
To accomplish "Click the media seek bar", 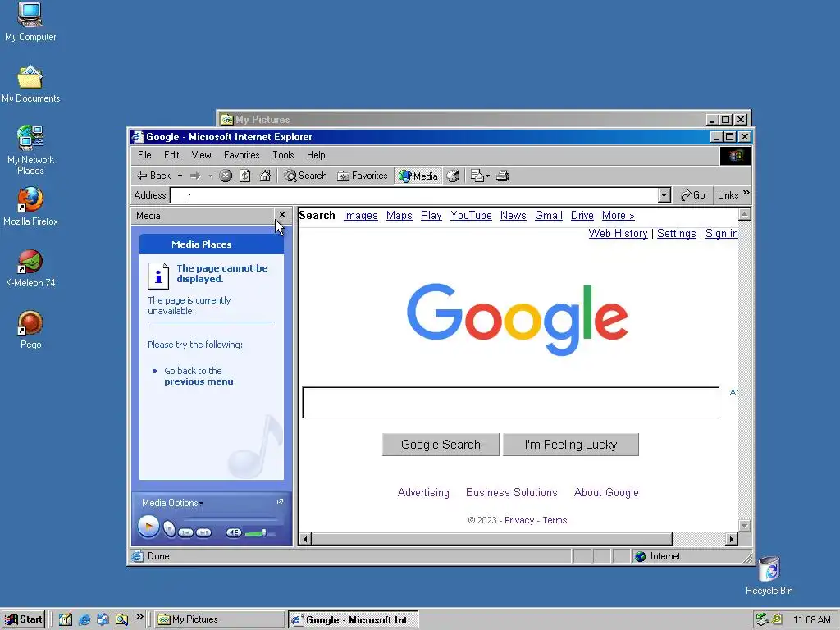I will (x=230, y=518).
